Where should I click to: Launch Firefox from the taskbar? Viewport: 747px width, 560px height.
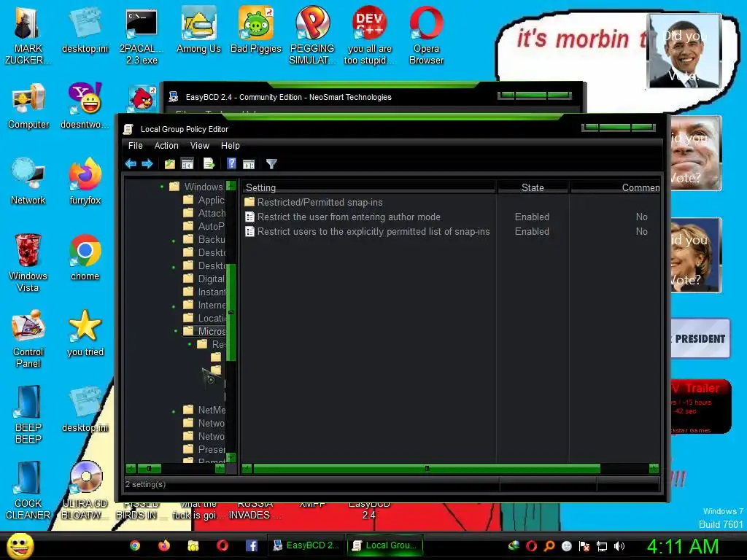(x=164, y=545)
